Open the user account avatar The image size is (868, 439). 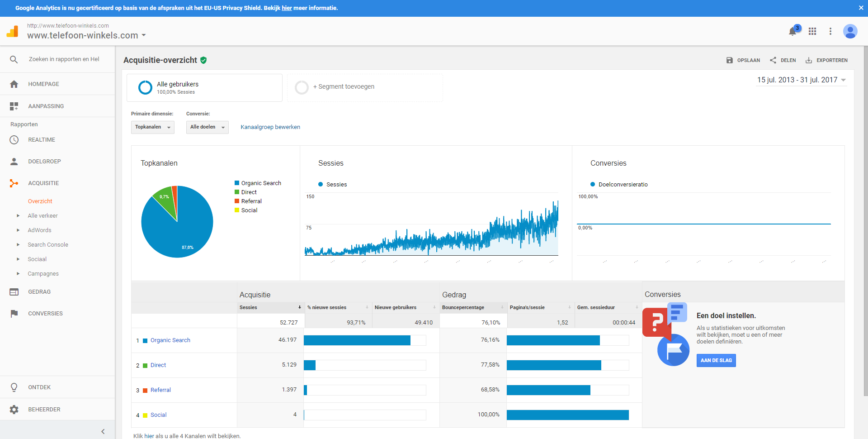pos(850,31)
